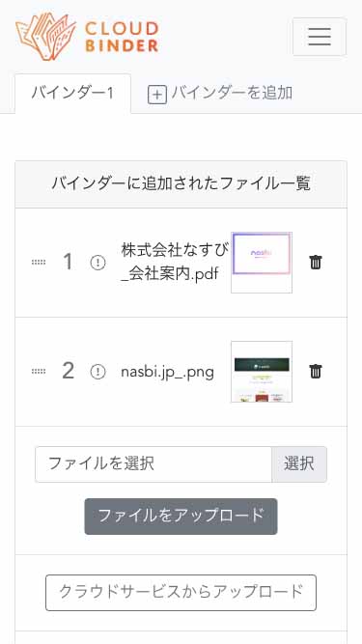
Task: Open the 会社案内.pdf thumbnail preview
Action: tap(262, 263)
